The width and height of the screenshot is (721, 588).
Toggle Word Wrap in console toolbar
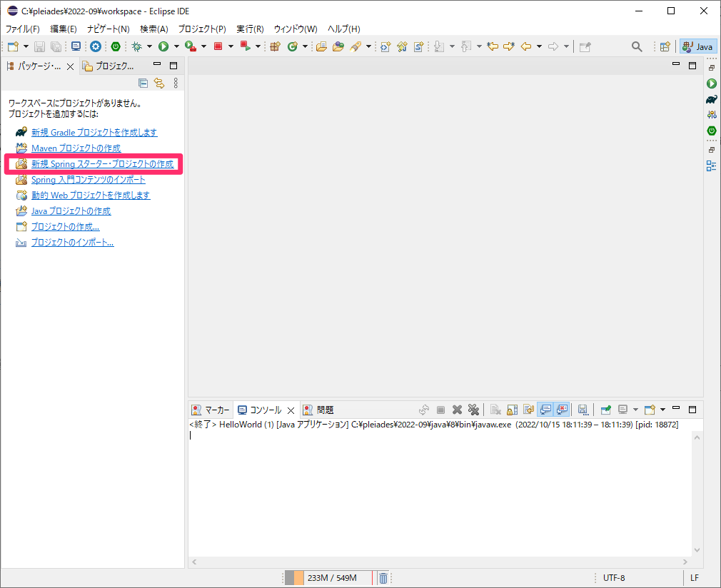(x=529, y=410)
